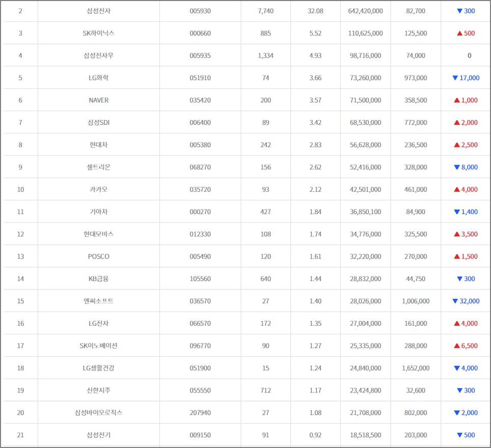Click the 73,260,000 amount cell
Viewport: 491px width, 448px height.
(x=365, y=77)
